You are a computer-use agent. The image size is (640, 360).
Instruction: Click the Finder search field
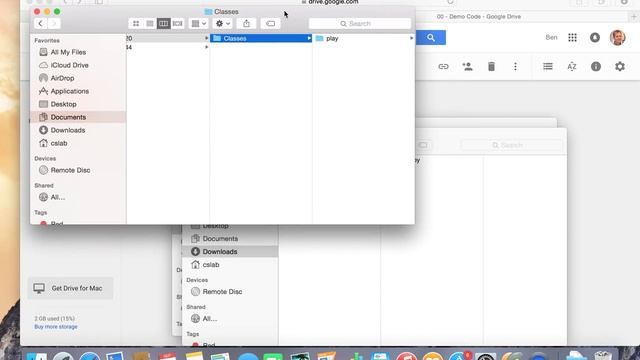click(360, 24)
